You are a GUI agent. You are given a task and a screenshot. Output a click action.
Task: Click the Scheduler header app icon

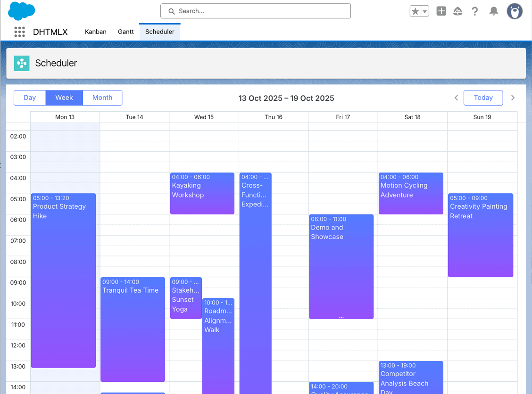point(22,63)
